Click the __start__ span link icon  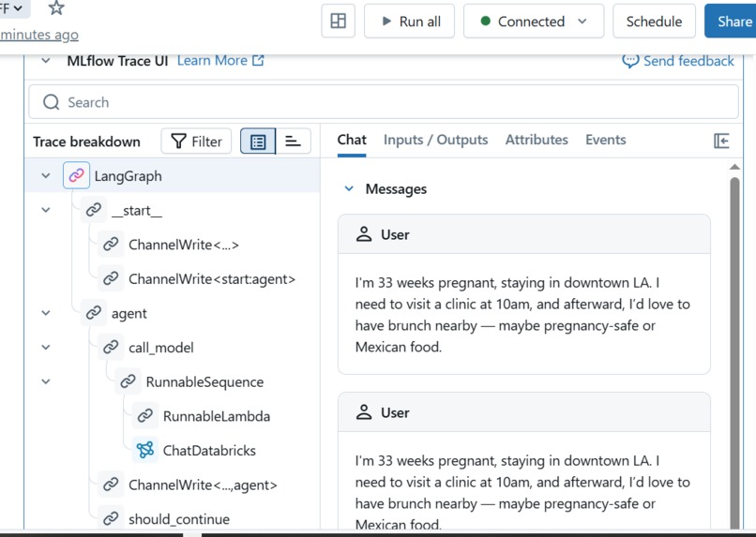[94, 210]
